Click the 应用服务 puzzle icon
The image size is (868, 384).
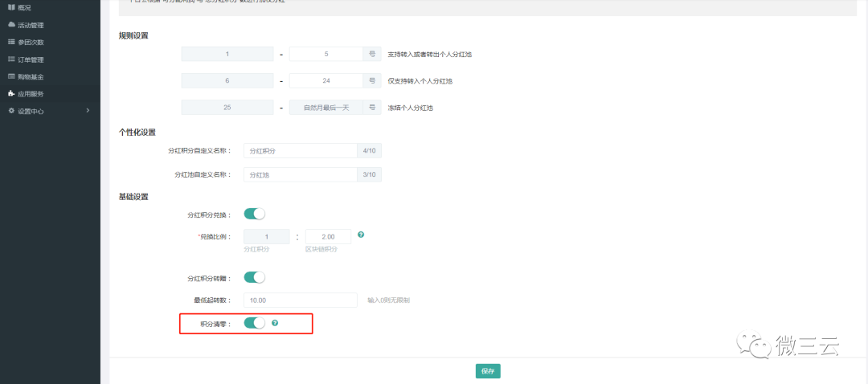[11, 93]
